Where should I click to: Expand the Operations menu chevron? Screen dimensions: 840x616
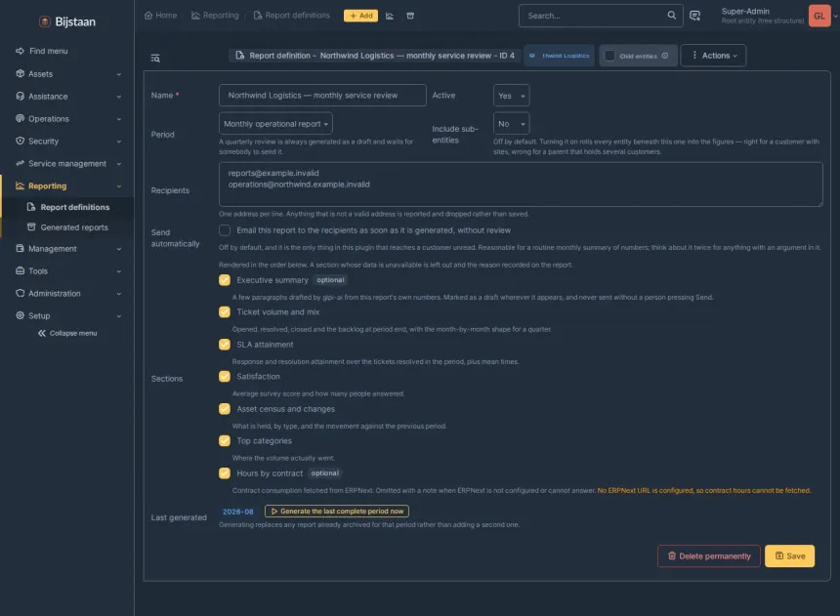tap(119, 119)
